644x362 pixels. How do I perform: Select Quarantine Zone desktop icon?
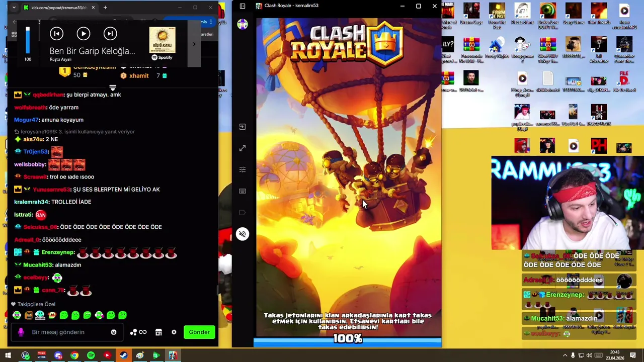tap(624, 50)
